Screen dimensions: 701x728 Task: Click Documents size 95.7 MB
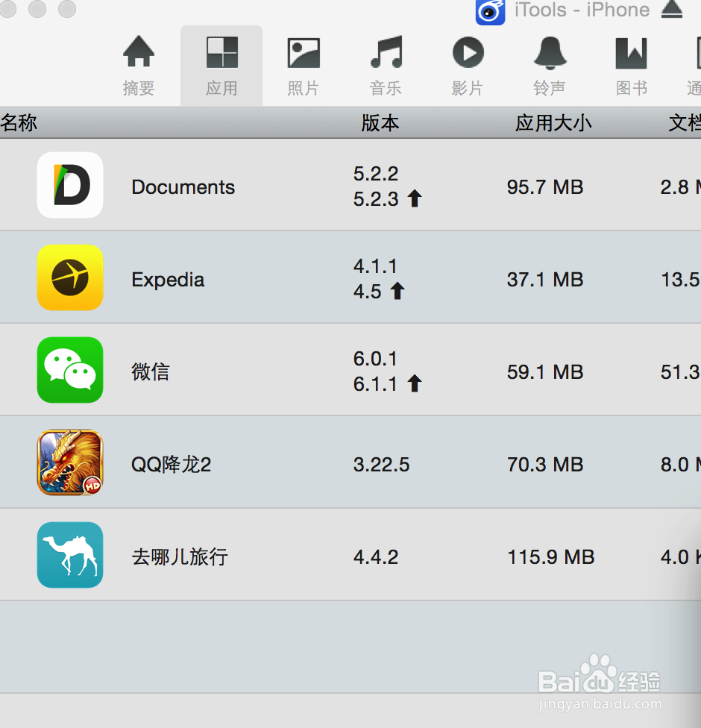[545, 187]
